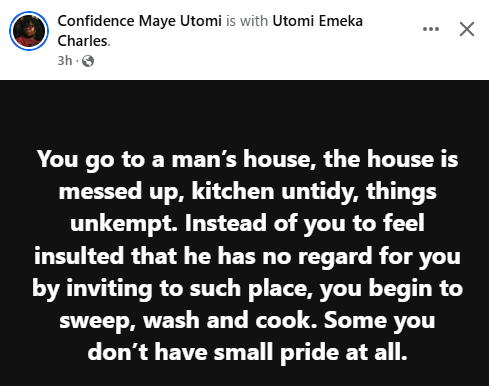489x386 pixels.
Task: Open Confidence Maye Utomi's profile picture
Action: tap(29, 31)
